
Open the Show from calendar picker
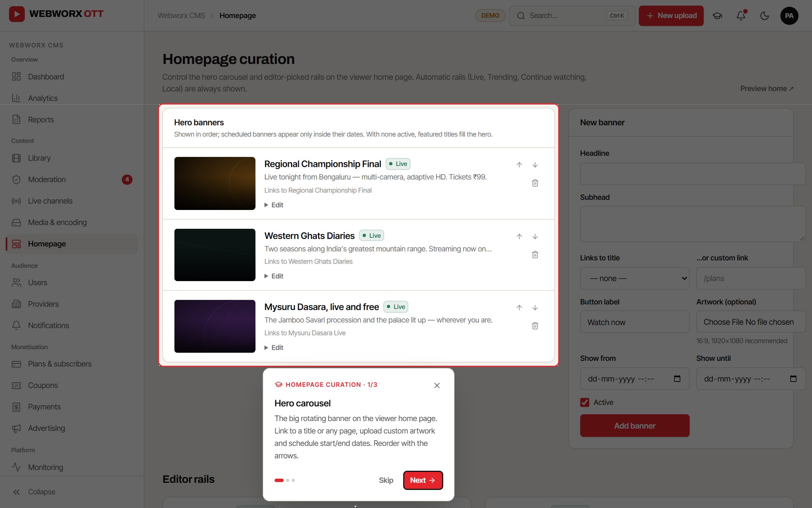(677, 379)
